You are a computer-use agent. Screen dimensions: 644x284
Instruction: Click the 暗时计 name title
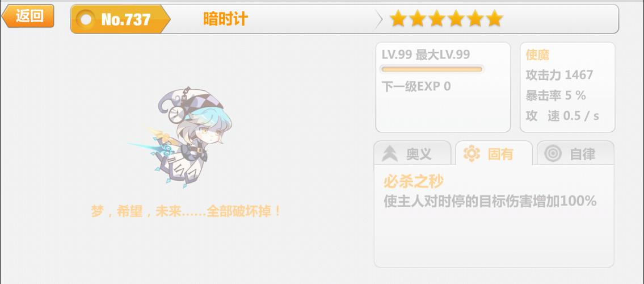(x=225, y=19)
